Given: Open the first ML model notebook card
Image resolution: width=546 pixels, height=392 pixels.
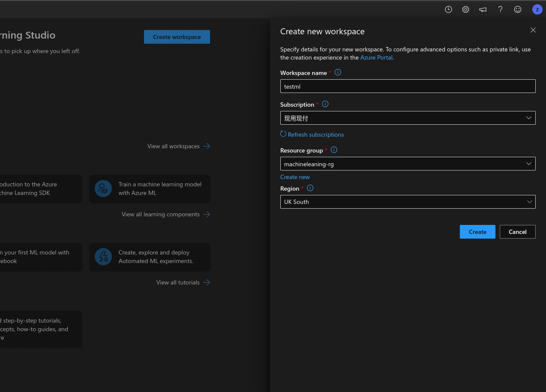Looking at the screenshot, I should 41,257.
